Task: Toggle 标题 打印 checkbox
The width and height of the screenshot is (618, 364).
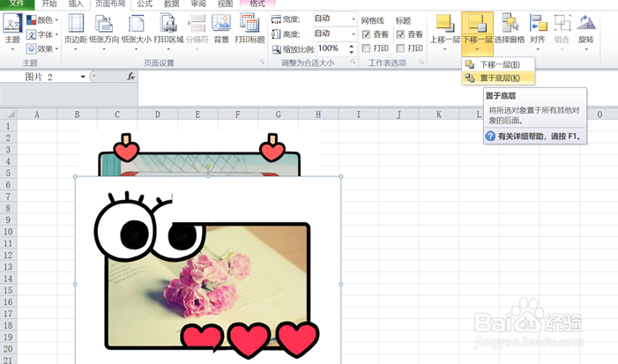Action: (400, 48)
